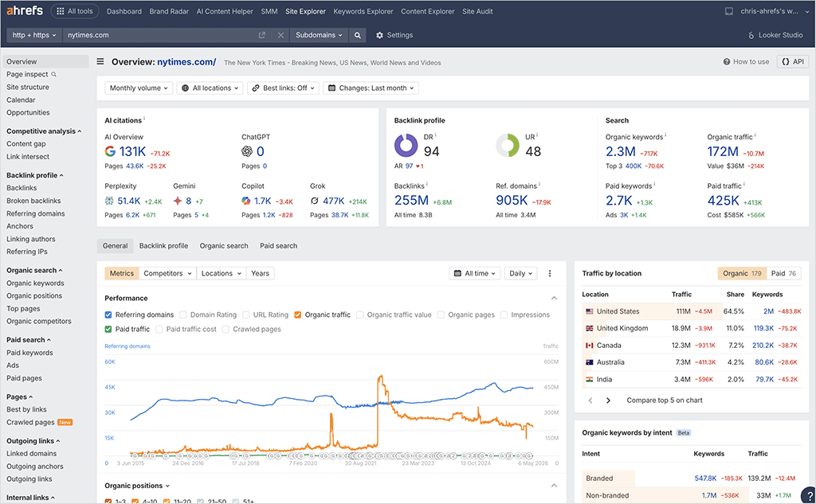Enable the URL Rating checkbox
This screenshot has width=816, height=504.
246,315
